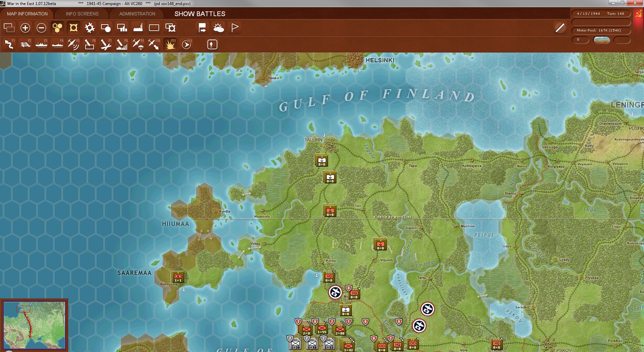Select the red unit counter left of Turi
This screenshot has width=644, height=352.
(330, 211)
